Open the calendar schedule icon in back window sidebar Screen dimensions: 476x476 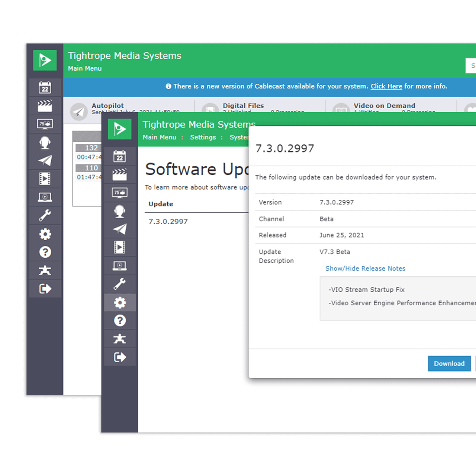coord(45,88)
